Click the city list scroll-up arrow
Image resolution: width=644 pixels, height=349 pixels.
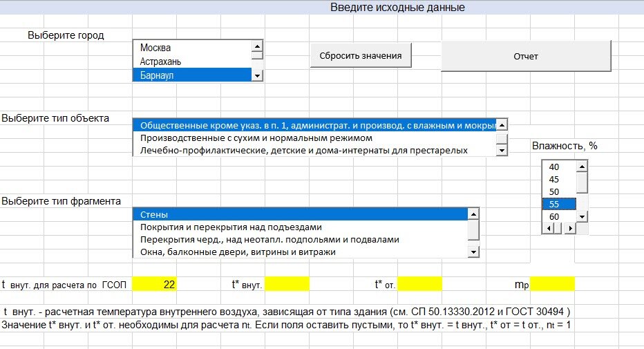pyautogui.click(x=257, y=46)
